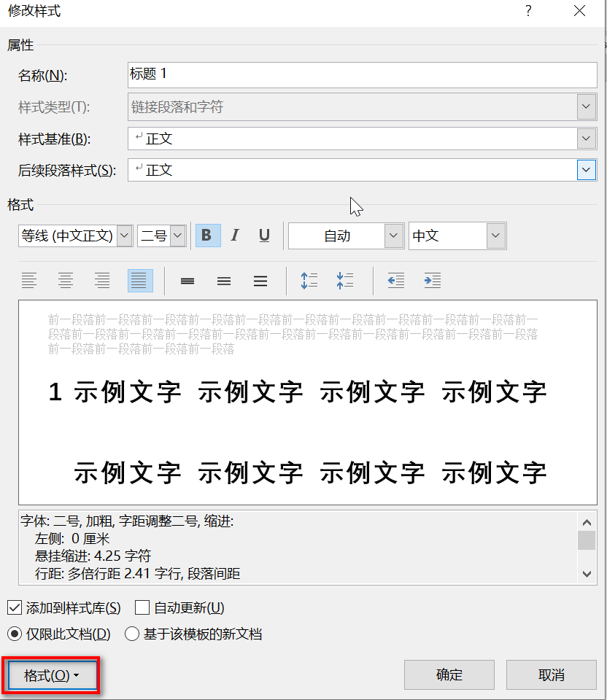The height and width of the screenshot is (700, 607).
Task: Toggle the Italic formatting button
Action: point(235,236)
